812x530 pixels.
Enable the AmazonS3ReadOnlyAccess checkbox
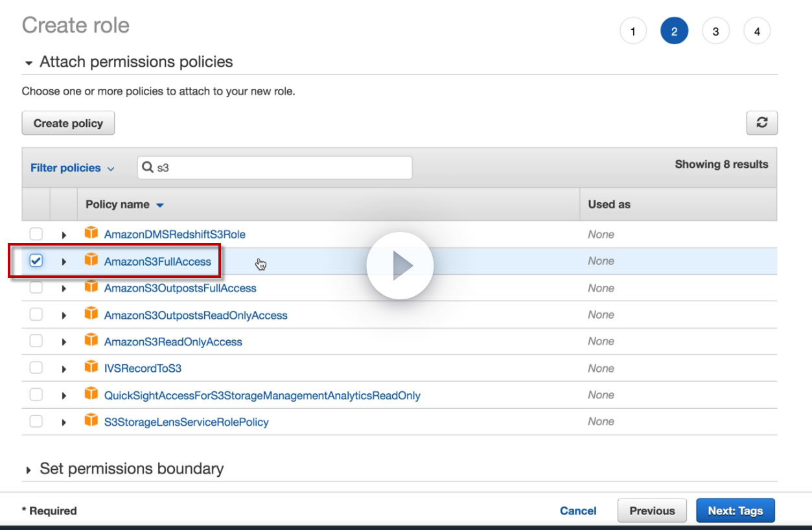click(x=36, y=341)
